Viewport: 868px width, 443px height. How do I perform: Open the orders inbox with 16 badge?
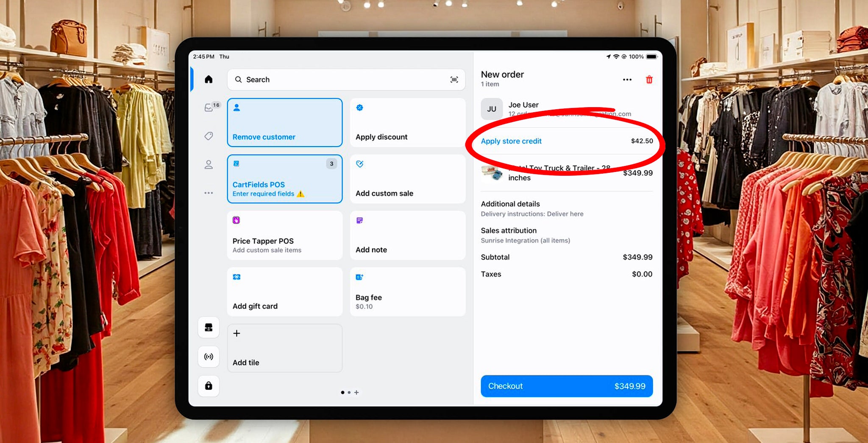tap(209, 108)
